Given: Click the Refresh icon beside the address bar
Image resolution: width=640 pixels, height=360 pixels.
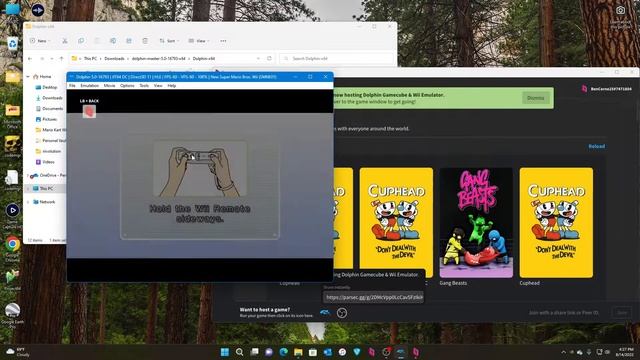Looking at the screenshot, I should 269,59.
